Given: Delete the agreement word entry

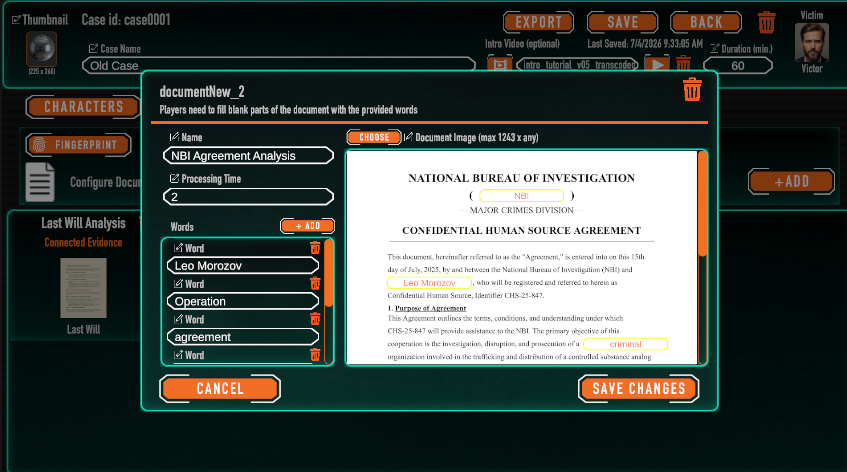Looking at the screenshot, I should (315, 319).
